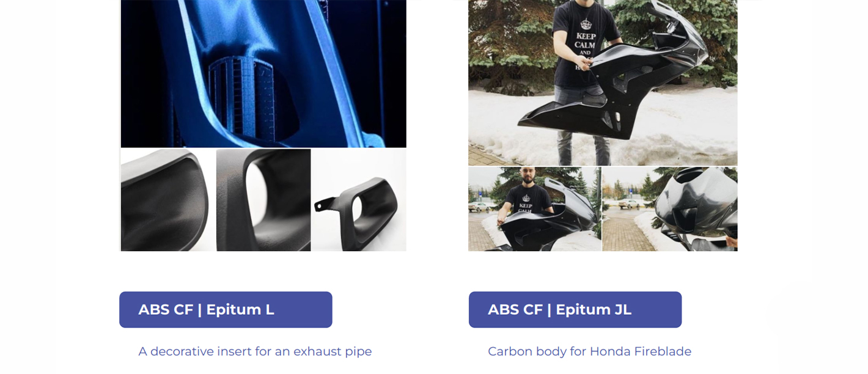The image size is (868, 374).
Task: Open the large blue 3D-printed part photo
Action: click(x=263, y=73)
